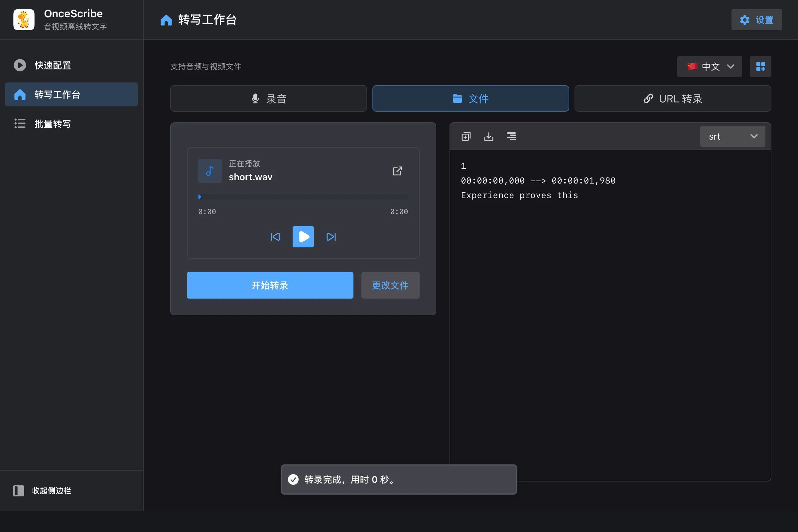
Task: Open 快速配置 in the sidebar
Action: click(71, 65)
